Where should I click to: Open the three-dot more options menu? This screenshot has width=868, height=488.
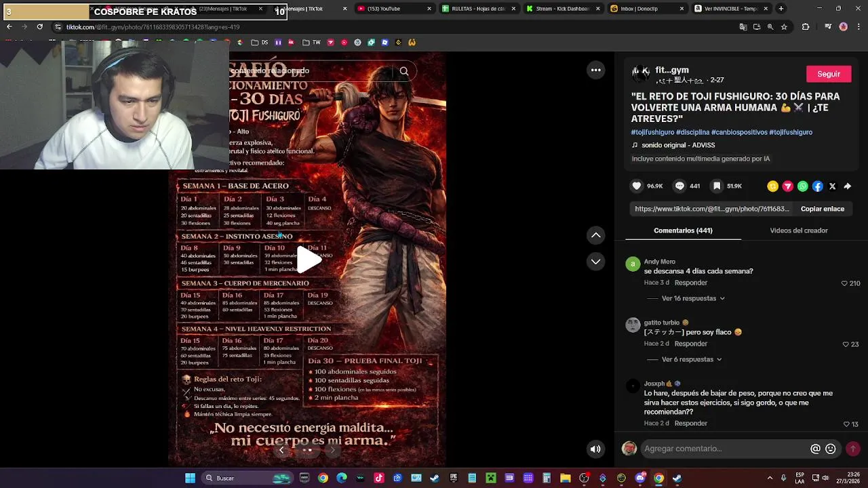pos(595,70)
